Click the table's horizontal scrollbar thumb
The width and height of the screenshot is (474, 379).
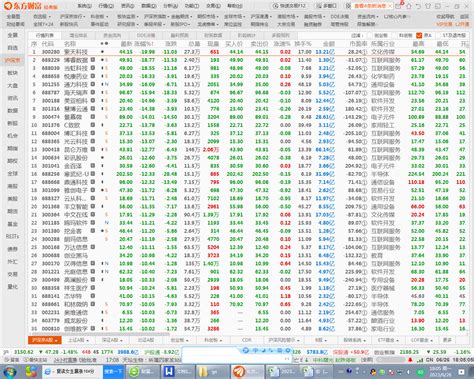pyautogui.click(x=100, y=334)
